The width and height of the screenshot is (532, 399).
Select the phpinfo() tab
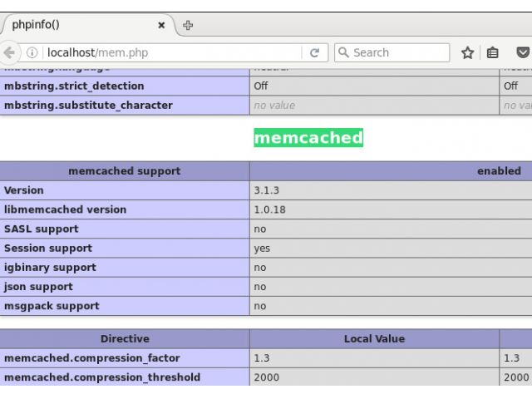88,25
